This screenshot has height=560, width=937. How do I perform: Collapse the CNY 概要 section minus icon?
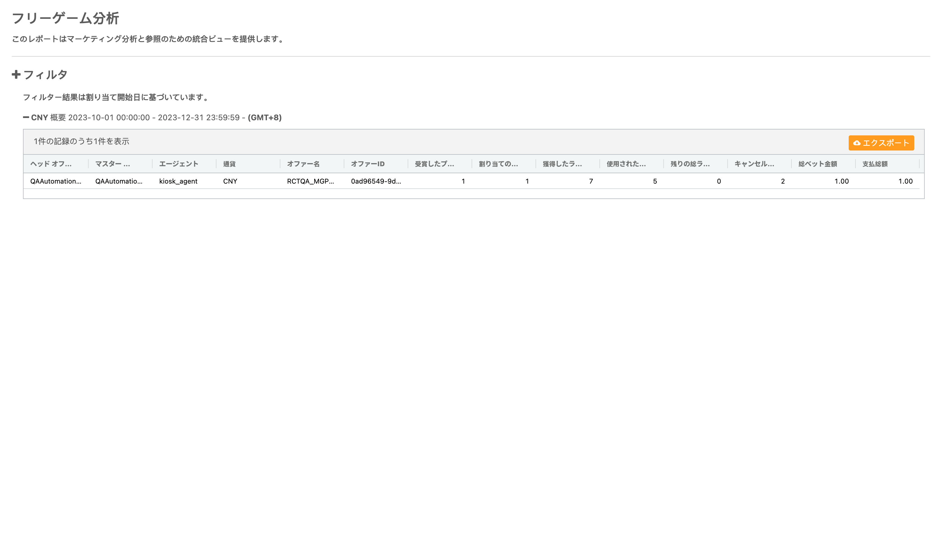pos(26,117)
